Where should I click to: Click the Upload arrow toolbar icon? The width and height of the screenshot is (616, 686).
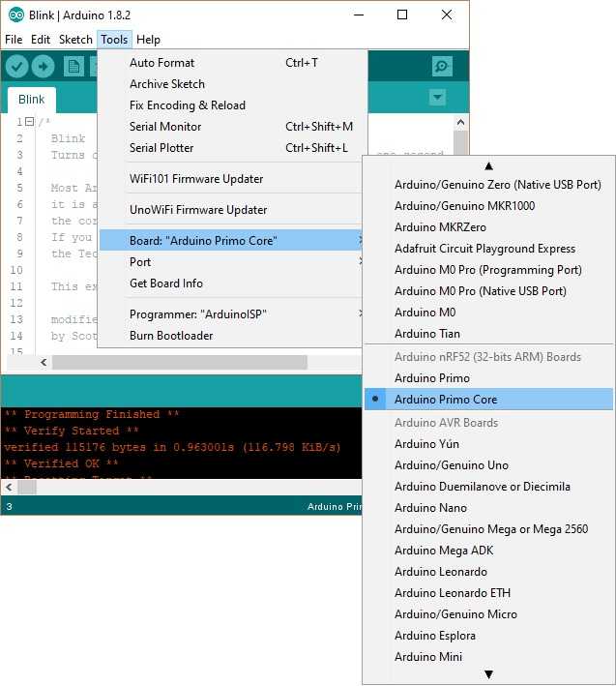[x=44, y=66]
